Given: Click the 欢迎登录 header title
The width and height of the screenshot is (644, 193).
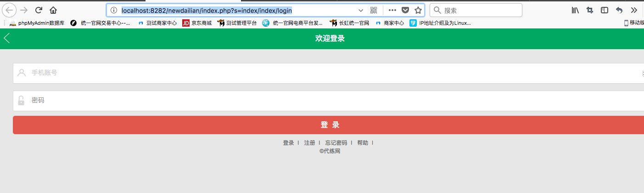Looking at the screenshot, I should pos(330,39).
